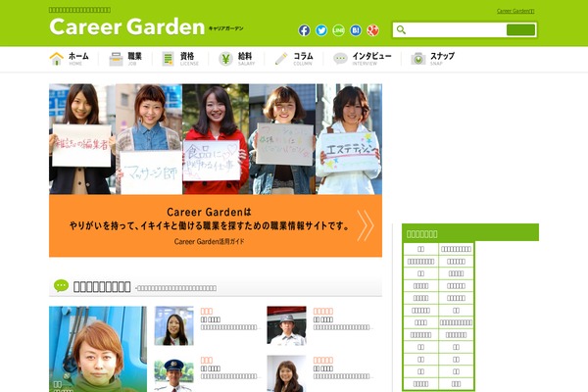
Task: Click the green document LICENSE icon
Action: tap(168, 59)
